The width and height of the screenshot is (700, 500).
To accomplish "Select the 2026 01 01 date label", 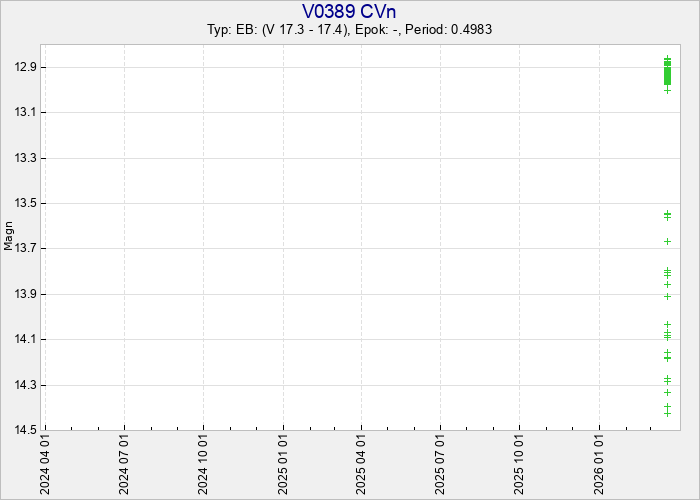I will click(x=599, y=464).
